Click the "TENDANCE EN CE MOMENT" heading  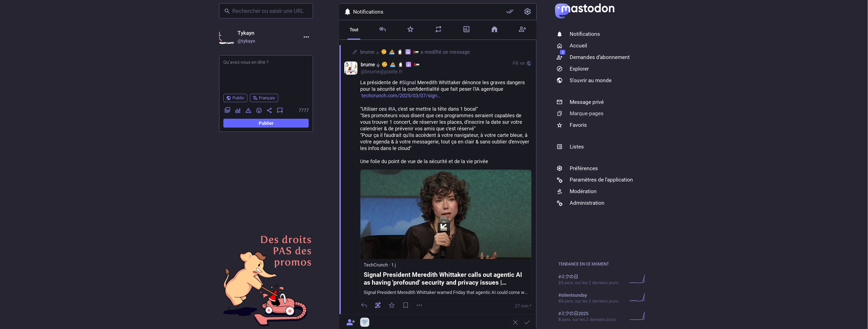583,264
